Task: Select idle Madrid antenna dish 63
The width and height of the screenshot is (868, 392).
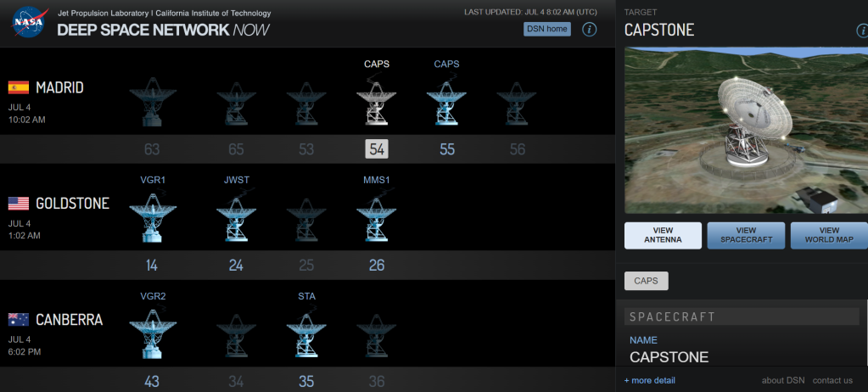Action: (x=152, y=104)
